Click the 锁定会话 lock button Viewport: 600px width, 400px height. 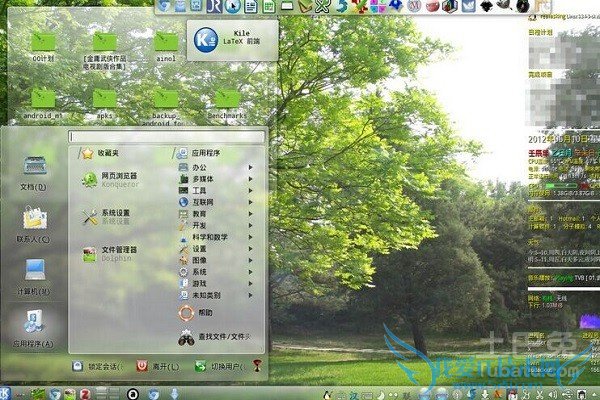pos(97,366)
